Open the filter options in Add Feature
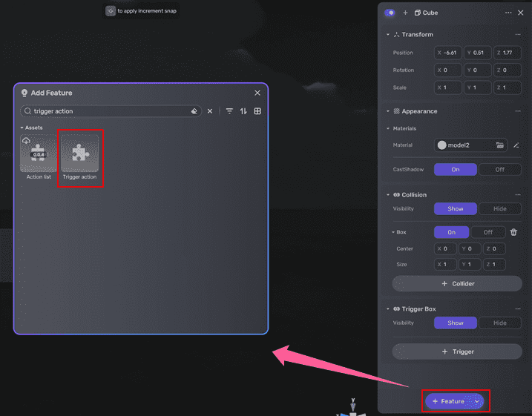This screenshot has height=416, width=532. [229, 111]
